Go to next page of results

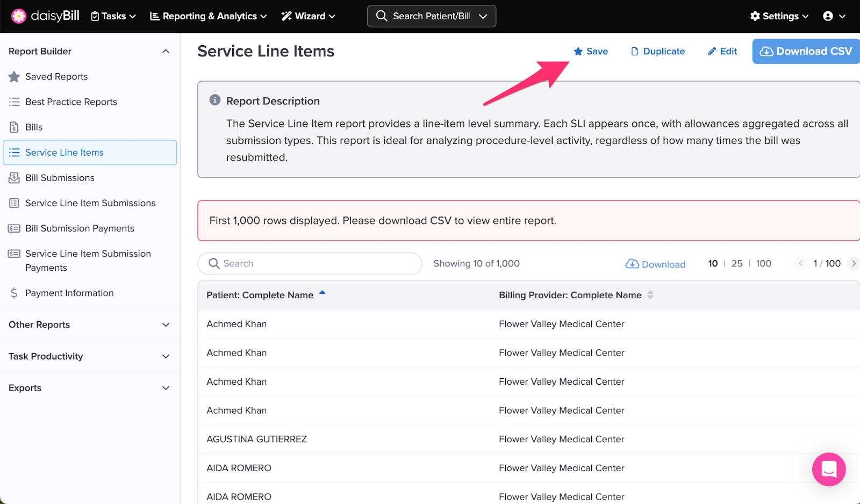pos(853,263)
